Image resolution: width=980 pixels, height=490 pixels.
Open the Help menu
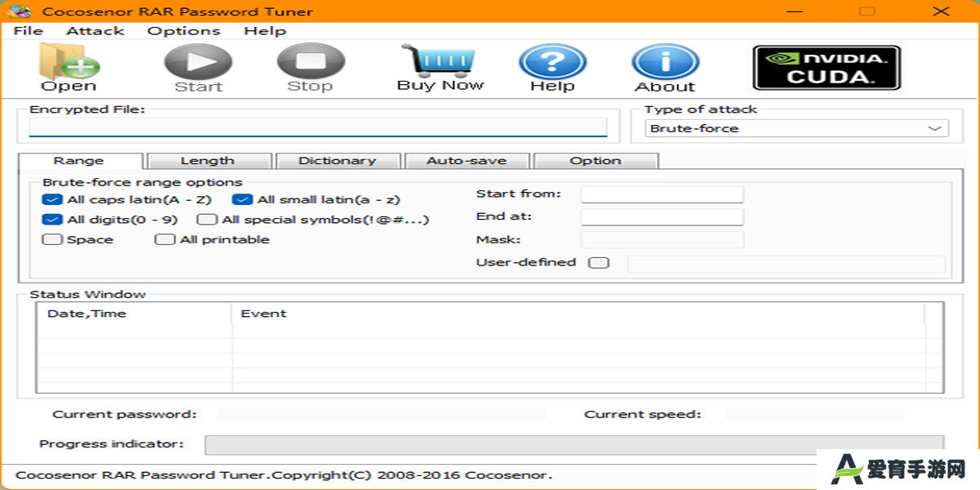tap(265, 31)
